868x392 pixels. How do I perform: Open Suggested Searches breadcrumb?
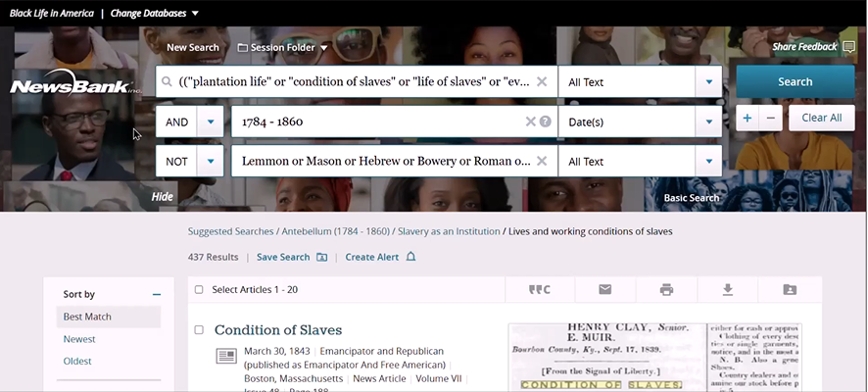tap(230, 231)
